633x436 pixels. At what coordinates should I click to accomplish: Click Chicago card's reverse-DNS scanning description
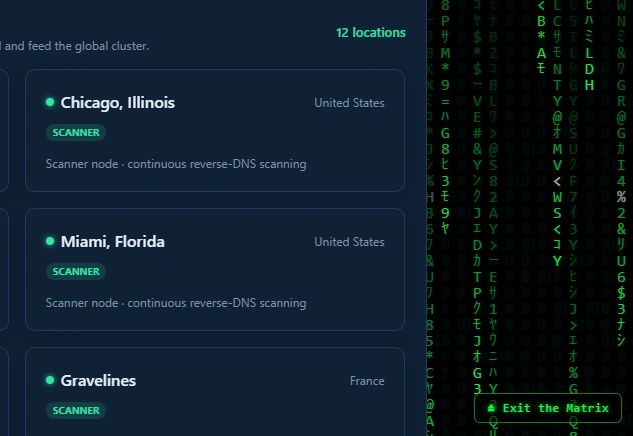coord(176,164)
